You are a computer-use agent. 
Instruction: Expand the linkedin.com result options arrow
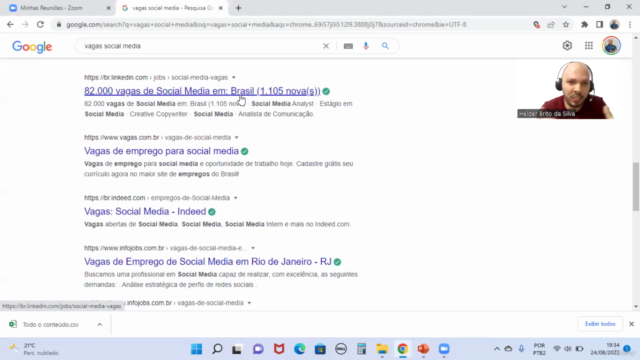point(234,78)
